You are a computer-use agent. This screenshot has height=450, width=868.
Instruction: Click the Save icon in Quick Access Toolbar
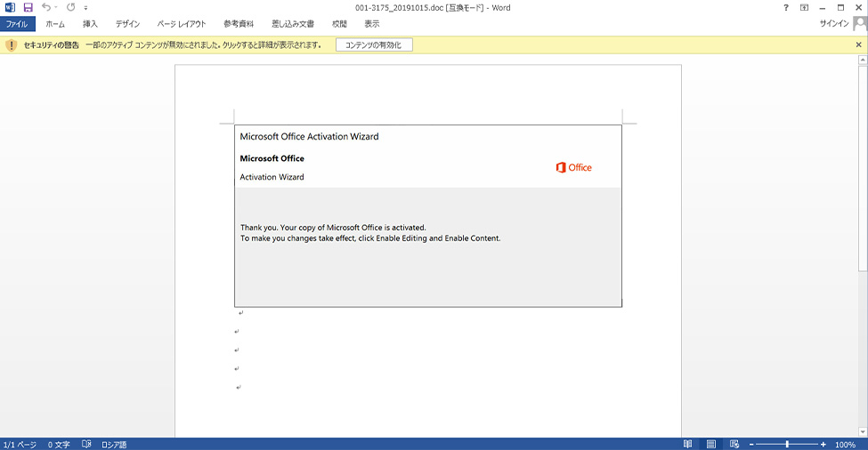(28, 7)
